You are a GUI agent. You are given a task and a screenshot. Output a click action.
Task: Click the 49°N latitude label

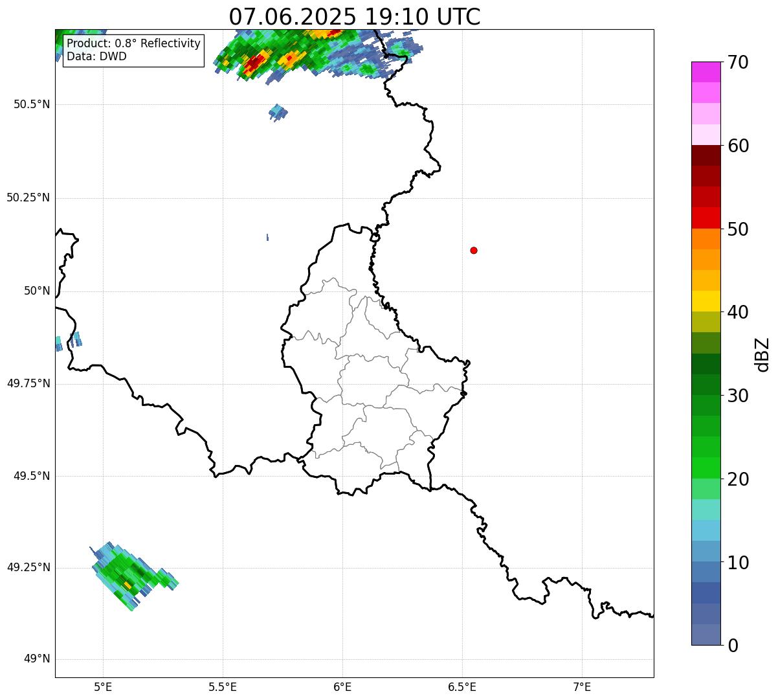pos(37,659)
